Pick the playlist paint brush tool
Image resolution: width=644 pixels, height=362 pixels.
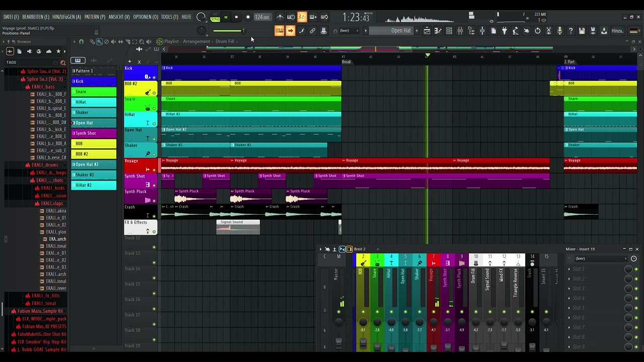[x=99, y=42]
